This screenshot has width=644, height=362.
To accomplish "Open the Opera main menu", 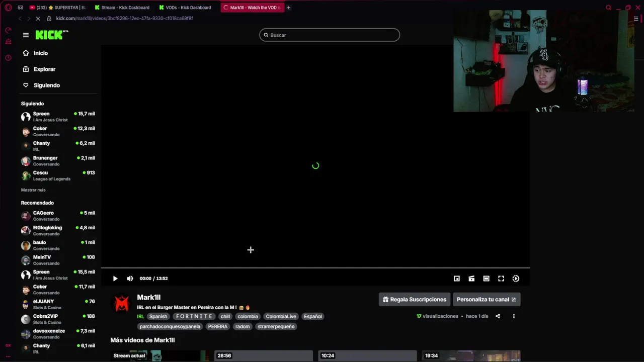I will (8, 8).
